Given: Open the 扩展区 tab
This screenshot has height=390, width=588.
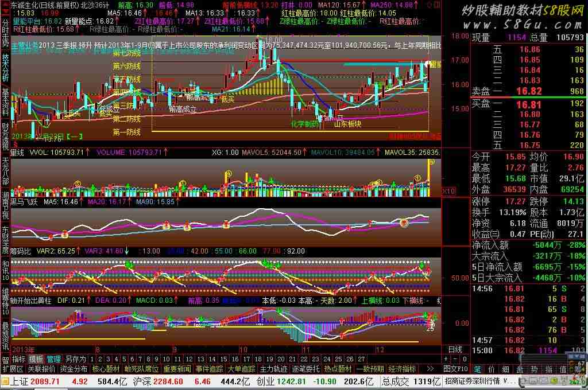Looking at the screenshot, I should coord(13,369).
